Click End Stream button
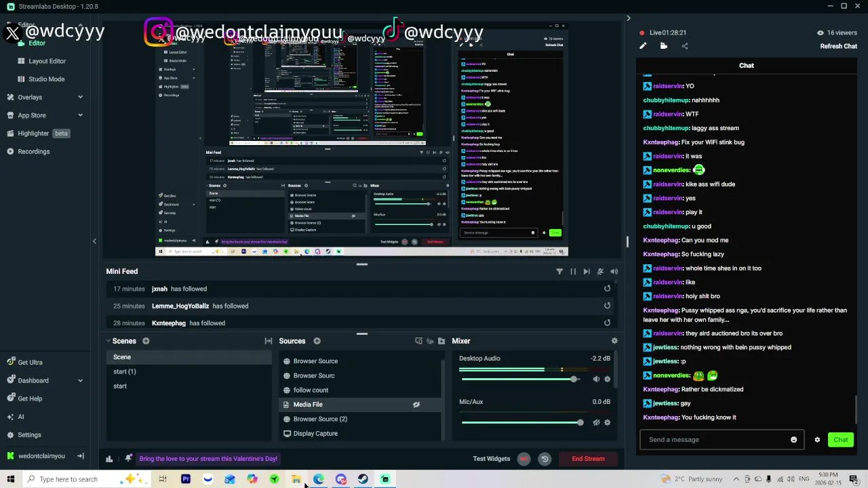 (x=588, y=459)
